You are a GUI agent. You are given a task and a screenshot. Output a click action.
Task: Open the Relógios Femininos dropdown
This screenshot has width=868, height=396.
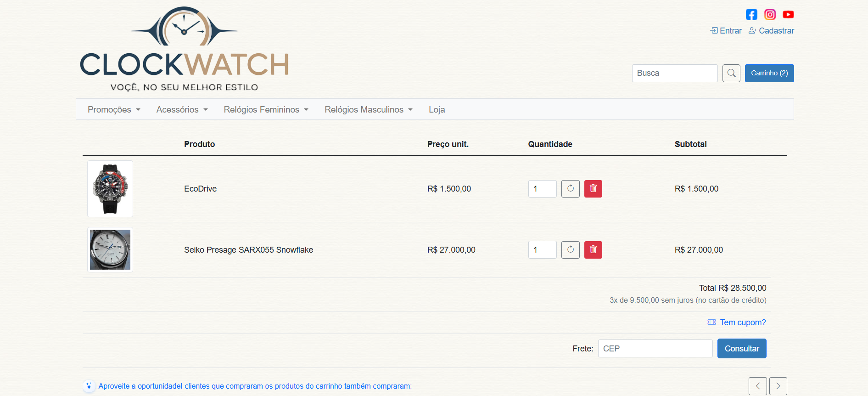[x=266, y=110]
